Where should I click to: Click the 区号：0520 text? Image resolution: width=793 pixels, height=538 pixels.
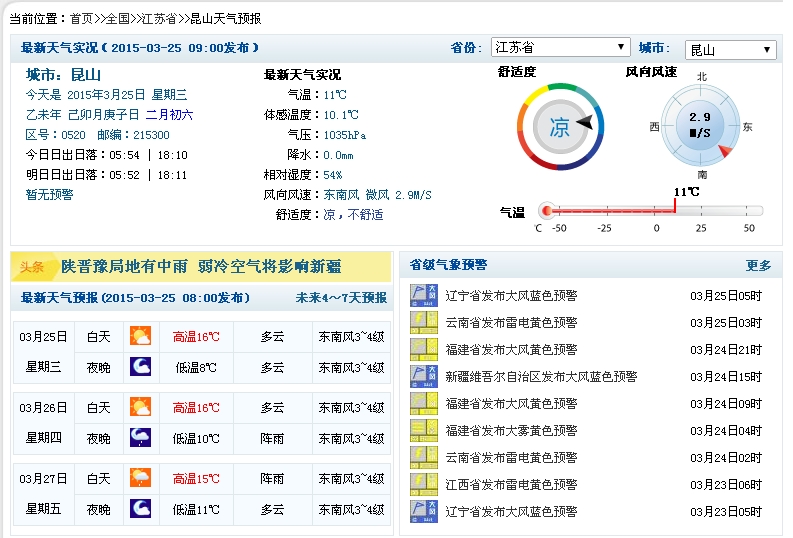(56, 135)
